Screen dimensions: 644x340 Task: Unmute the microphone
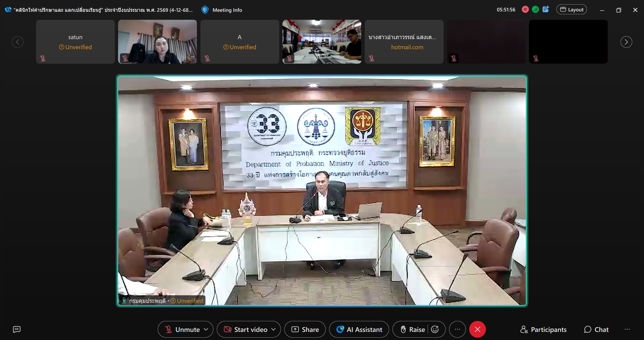183,330
